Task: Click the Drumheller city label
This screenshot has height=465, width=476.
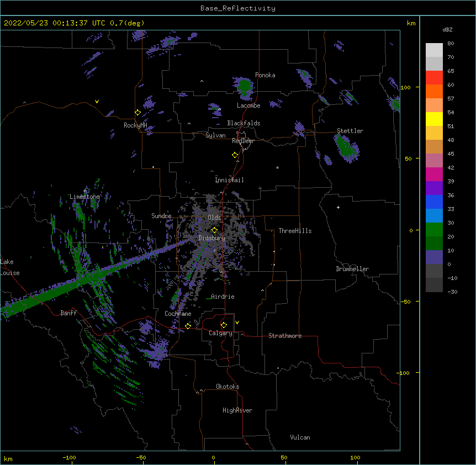Action: pyautogui.click(x=352, y=269)
